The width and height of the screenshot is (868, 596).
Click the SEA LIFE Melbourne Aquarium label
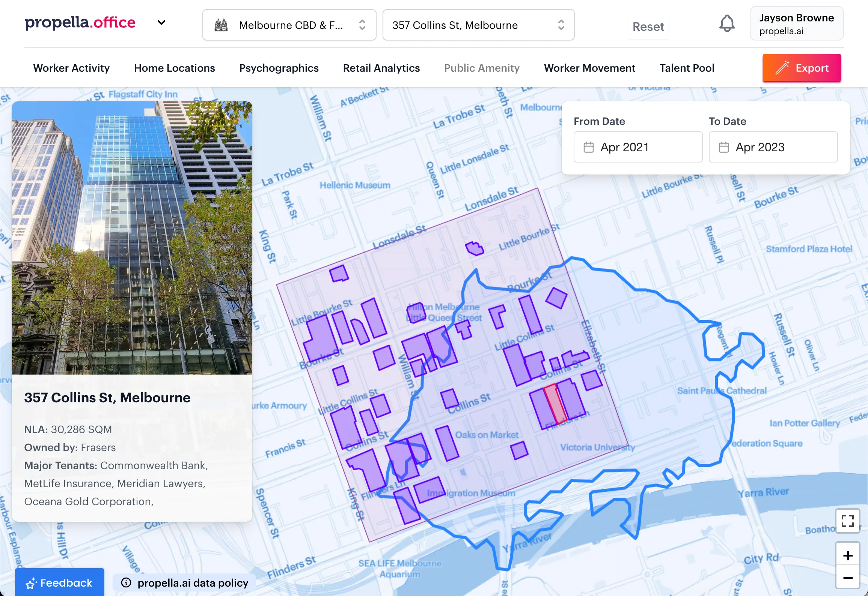tap(400, 569)
